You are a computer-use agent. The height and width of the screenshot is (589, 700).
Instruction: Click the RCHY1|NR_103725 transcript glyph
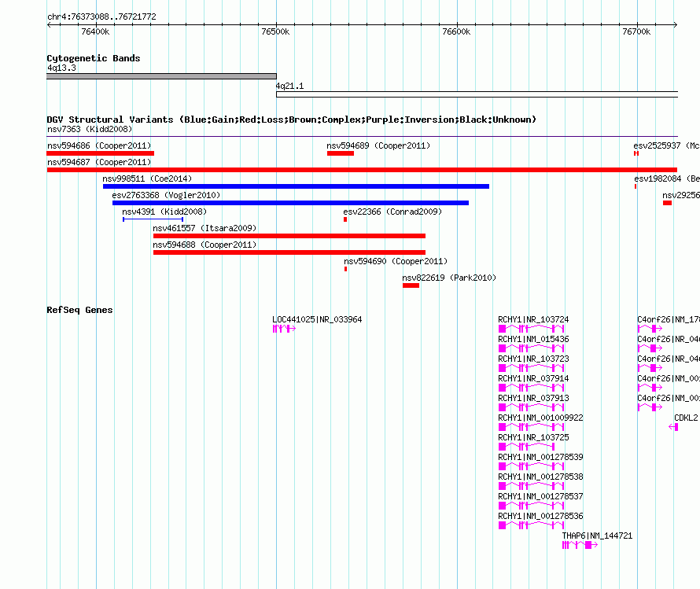pos(527,447)
